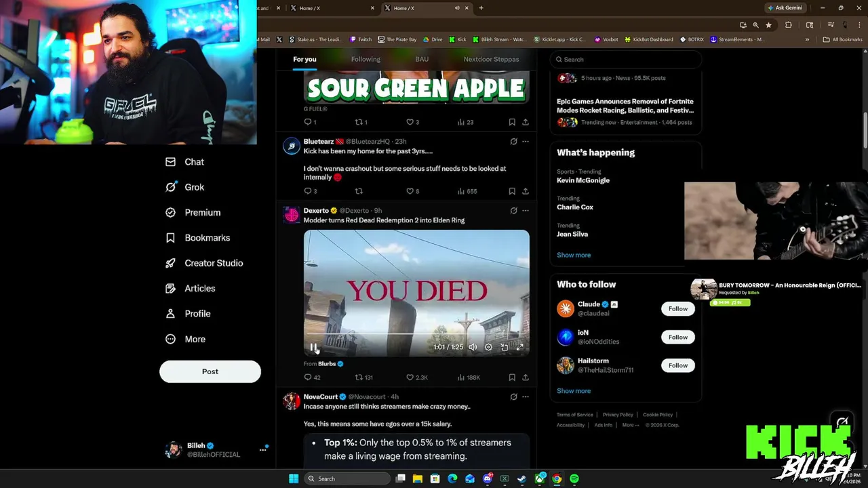Open Dexerto video settings gear
Image resolution: width=868 pixels, height=488 pixels.
(x=488, y=347)
